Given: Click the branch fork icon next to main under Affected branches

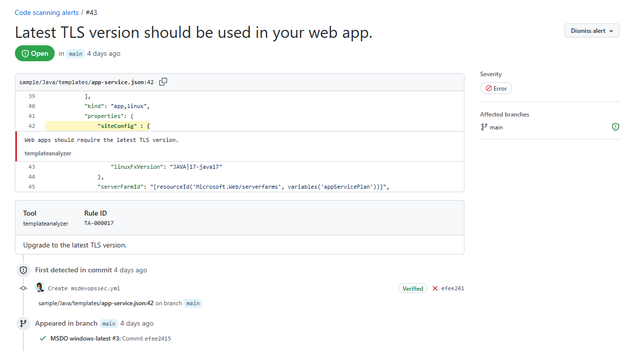Looking at the screenshot, I should [483, 126].
